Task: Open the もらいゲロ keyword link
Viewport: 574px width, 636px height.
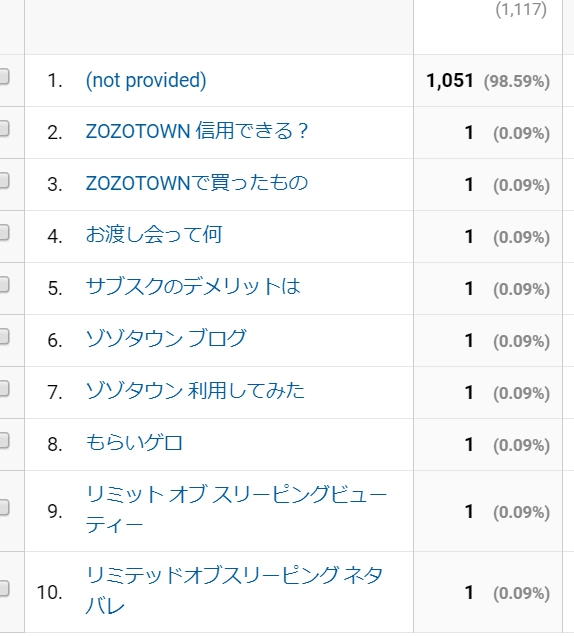Action: (x=134, y=443)
